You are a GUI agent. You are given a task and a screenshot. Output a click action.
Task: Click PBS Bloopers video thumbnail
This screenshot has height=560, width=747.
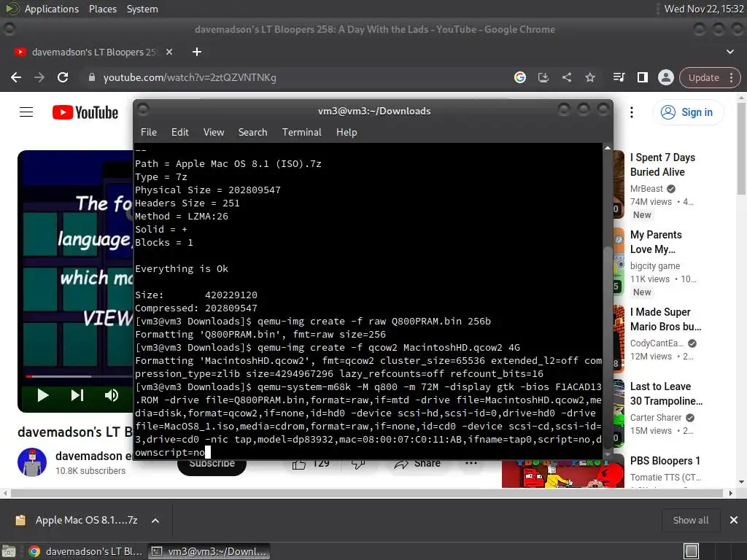[x=562, y=473]
